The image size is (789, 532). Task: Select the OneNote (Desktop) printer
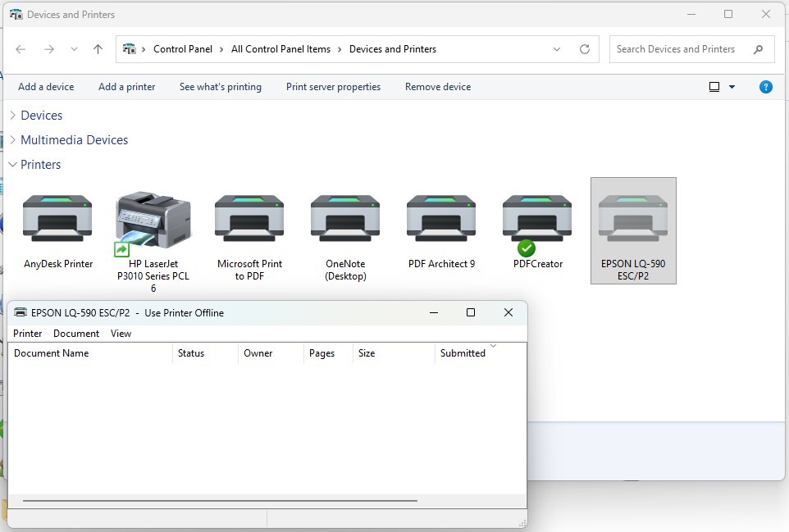344,220
